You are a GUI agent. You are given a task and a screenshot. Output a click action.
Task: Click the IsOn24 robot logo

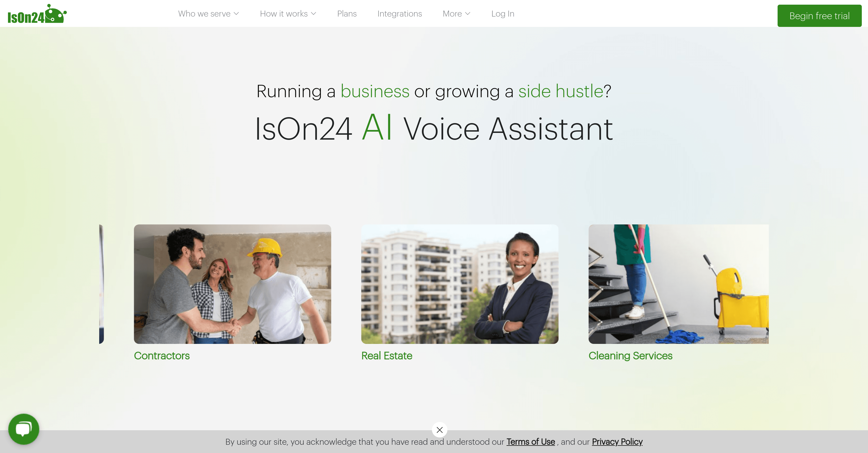pos(37,14)
